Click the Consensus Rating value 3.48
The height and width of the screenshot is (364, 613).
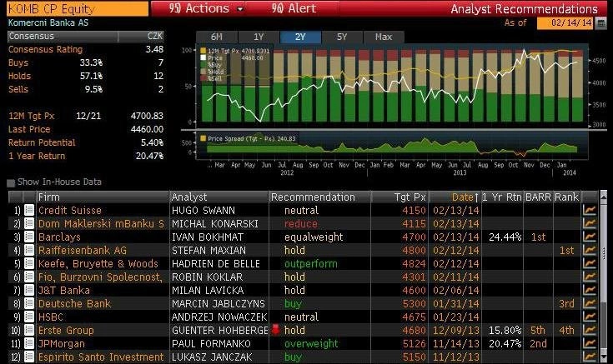tap(154, 49)
